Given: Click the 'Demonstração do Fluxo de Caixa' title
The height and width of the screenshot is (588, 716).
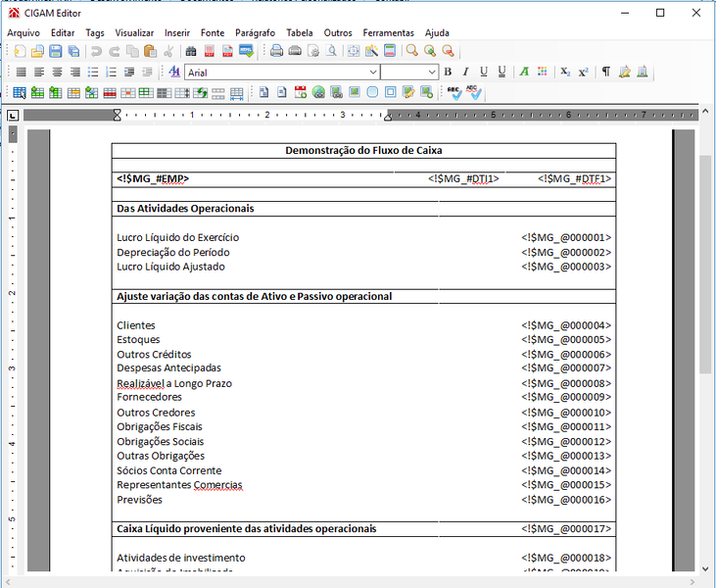Looking at the screenshot, I should coord(363,150).
